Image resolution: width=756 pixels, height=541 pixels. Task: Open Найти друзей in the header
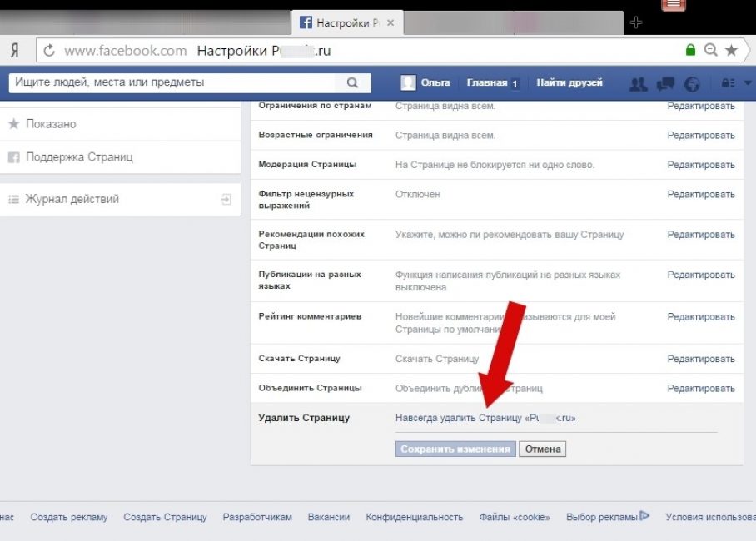569,82
